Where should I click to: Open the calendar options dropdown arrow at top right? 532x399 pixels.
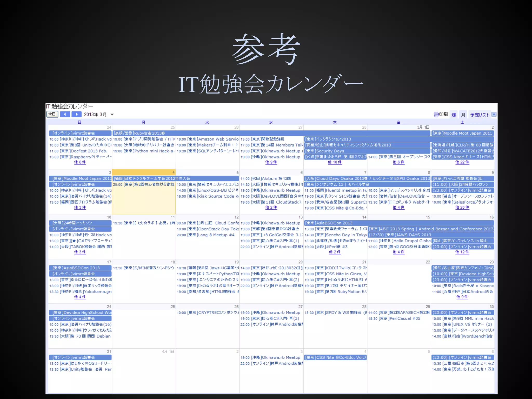pyautogui.click(x=494, y=114)
